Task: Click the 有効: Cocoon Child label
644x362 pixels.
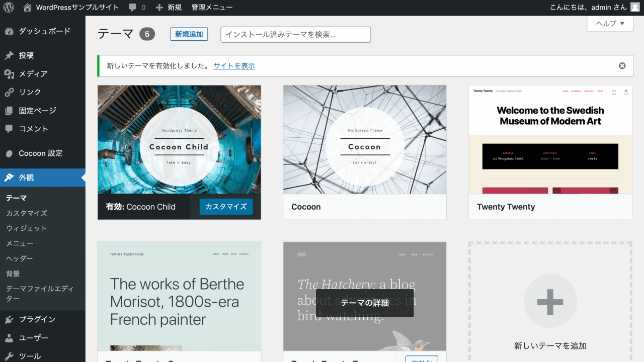Action: tap(140, 207)
